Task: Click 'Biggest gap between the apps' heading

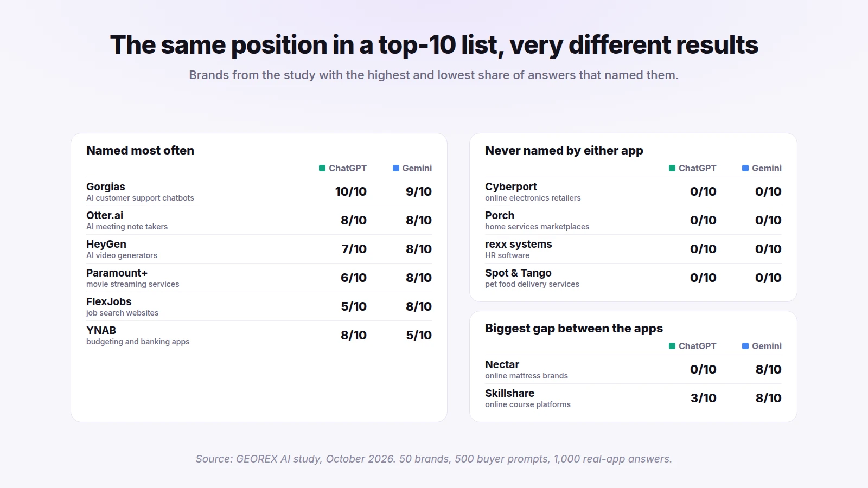Action: click(x=574, y=328)
